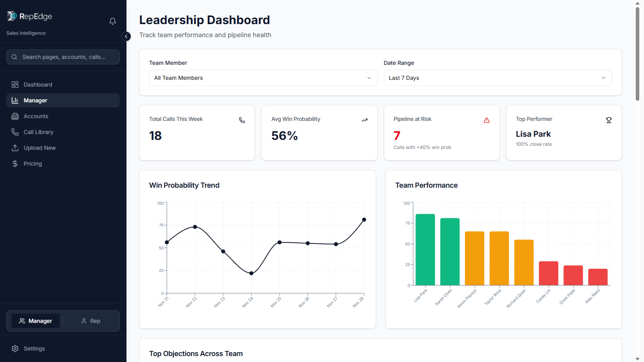Open the Team Member dropdown
The image size is (644, 362).
pyautogui.click(x=263, y=78)
